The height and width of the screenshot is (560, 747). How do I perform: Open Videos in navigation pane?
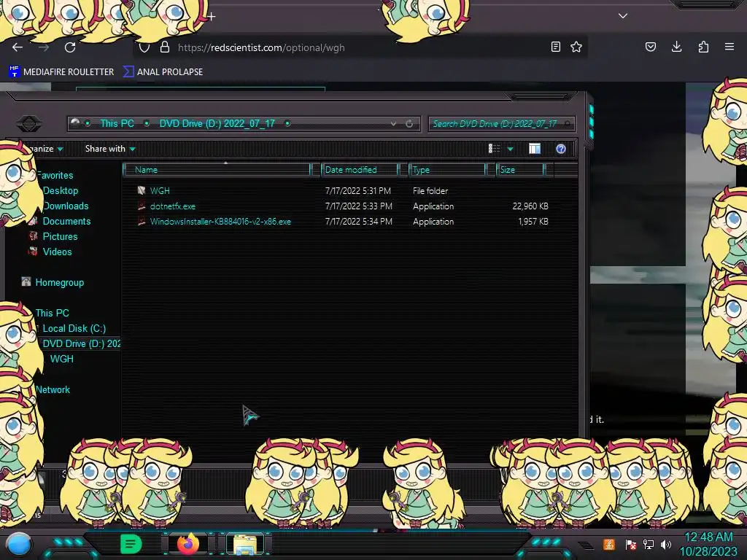(57, 252)
